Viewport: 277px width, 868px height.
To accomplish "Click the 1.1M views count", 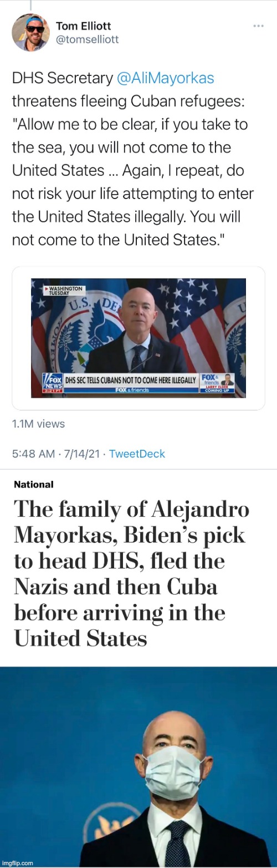I will 38,424.
